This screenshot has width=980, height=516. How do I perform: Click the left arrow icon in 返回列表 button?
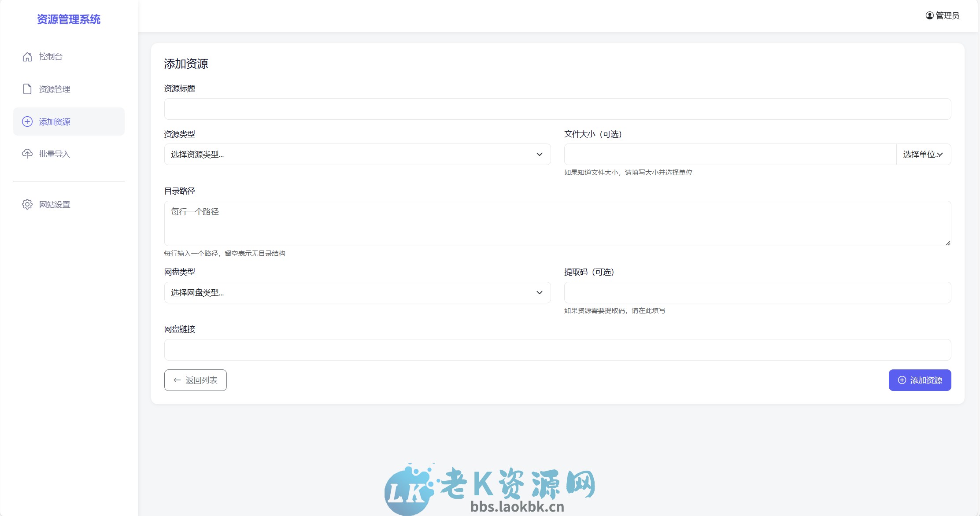(178, 380)
